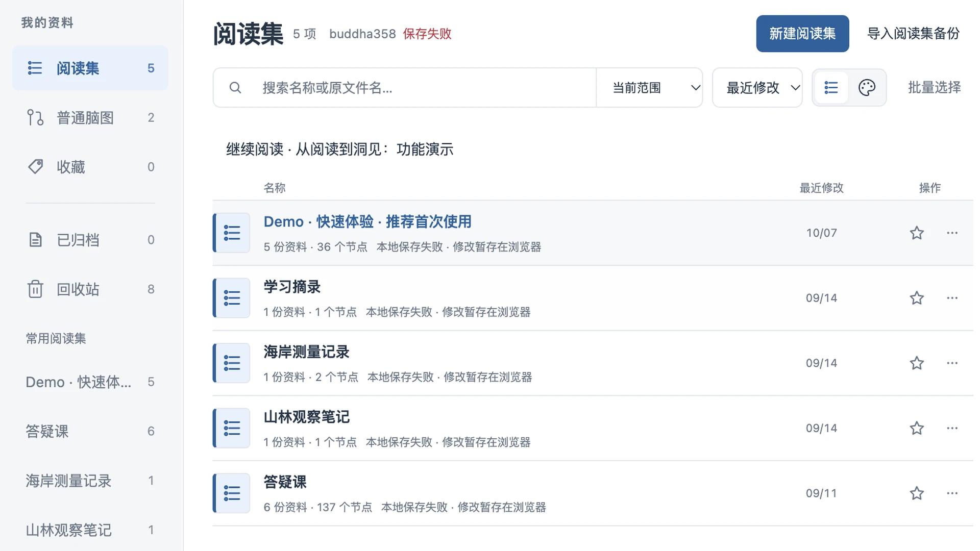Viewport: 980px width, 551px height.
Task: Open more actions for 学习摘录 row
Action: coord(952,298)
